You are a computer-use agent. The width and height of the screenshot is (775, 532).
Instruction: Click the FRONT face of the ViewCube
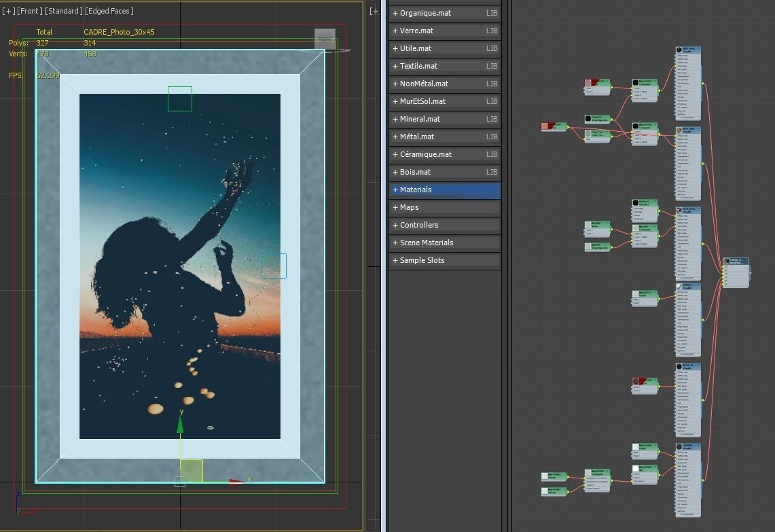tap(325, 39)
